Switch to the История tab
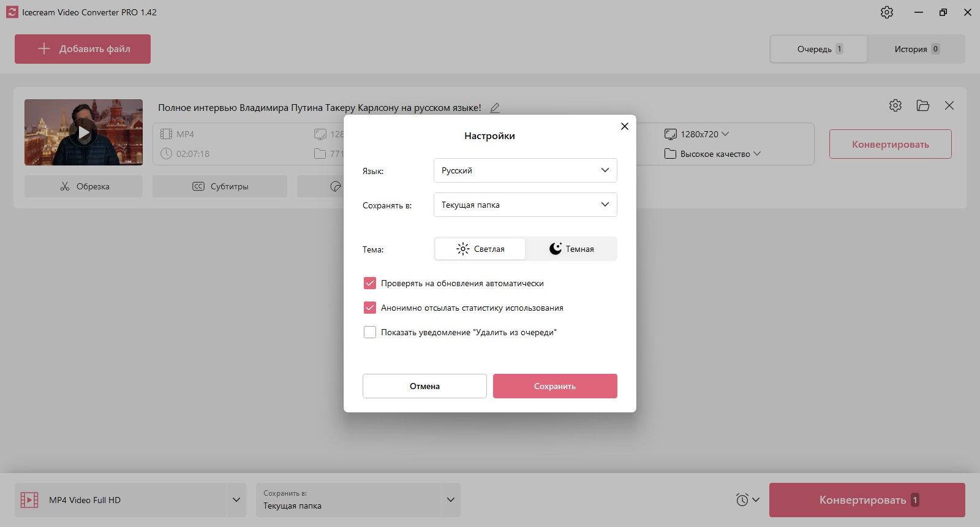 click(x=916, y=49)
